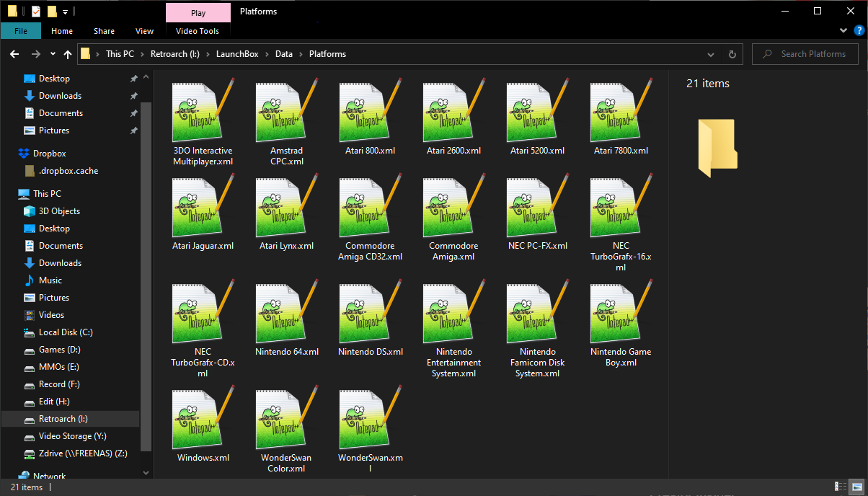The width and height of the screenshot is (868, 496).
Task: Select the NEC TurboGrafx-CD.xml file icon
Action: click(x=203, y=311)
